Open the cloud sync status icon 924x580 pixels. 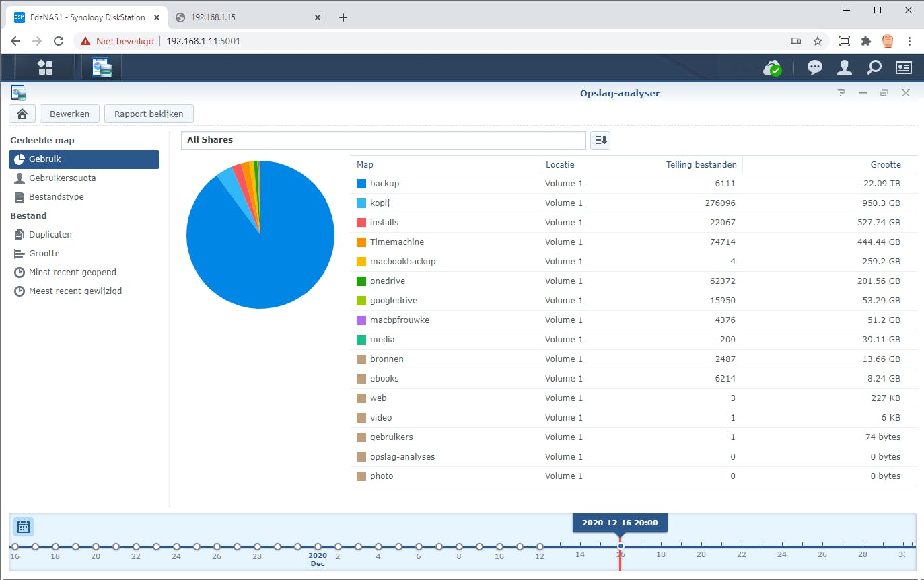(x=772, y=67)
